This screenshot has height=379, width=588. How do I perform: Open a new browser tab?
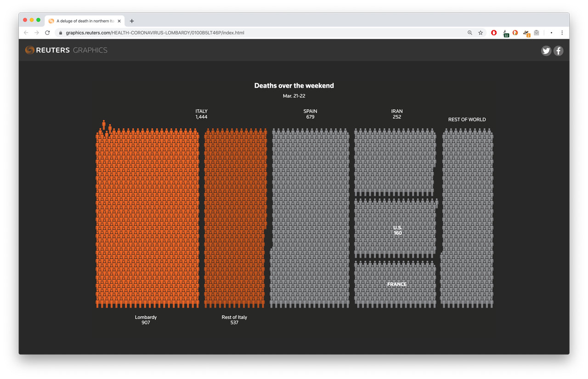pyautogui.click(x=132, y=21)
